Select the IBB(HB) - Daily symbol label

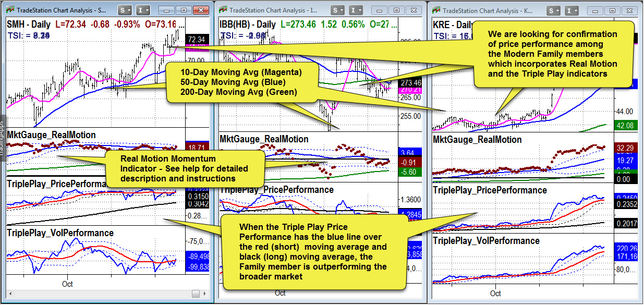(x=248, y=25)
